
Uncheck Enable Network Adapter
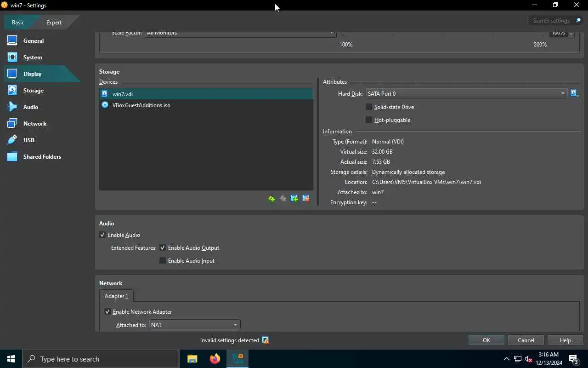click(107, 311)
